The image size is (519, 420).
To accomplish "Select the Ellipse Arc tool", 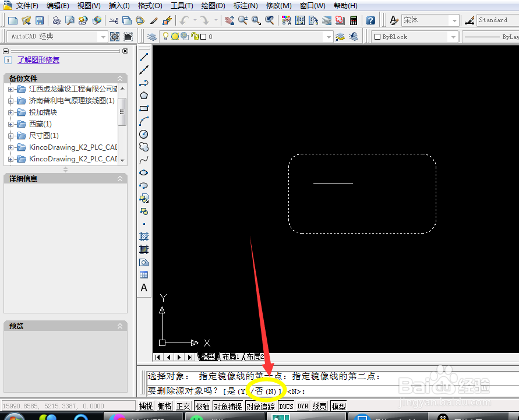I will (144, 186).
